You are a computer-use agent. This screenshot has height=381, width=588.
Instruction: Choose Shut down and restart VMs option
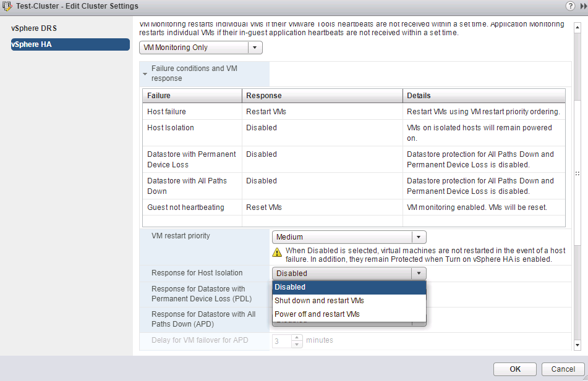[349, 301]
